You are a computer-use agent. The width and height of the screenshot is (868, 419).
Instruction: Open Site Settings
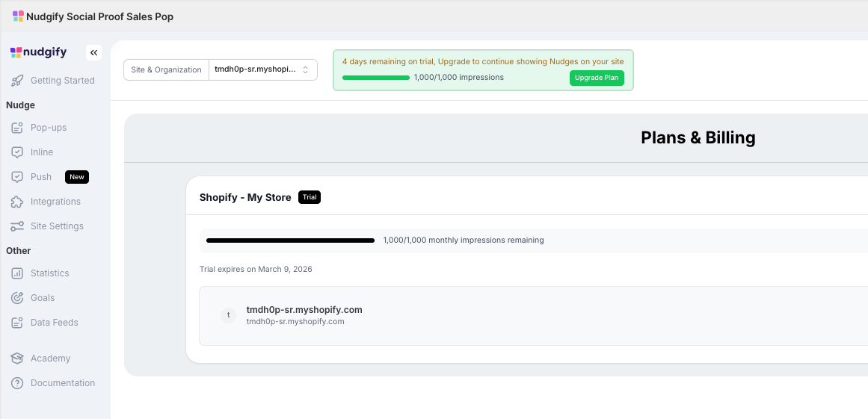click(x=55, y=226)
